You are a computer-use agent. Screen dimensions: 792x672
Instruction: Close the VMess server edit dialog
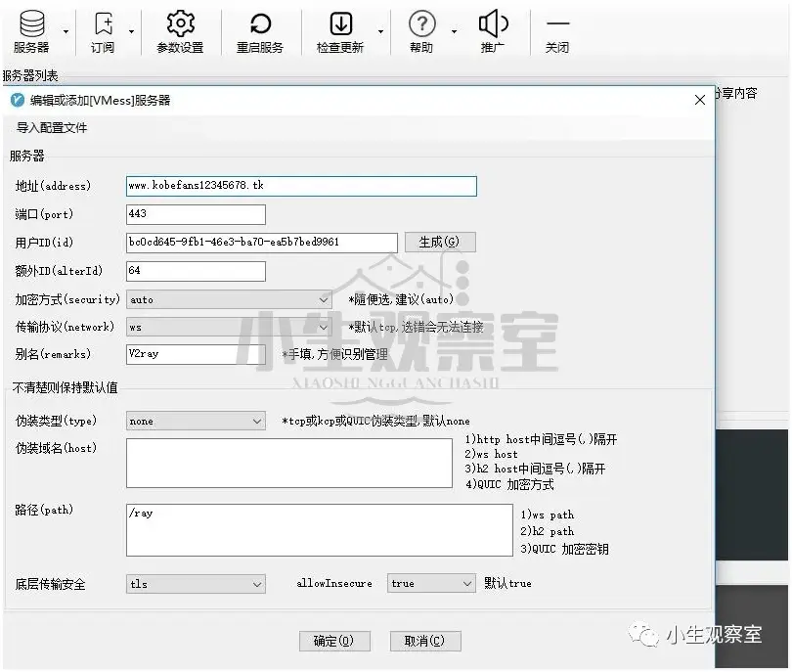coord(699,100)
